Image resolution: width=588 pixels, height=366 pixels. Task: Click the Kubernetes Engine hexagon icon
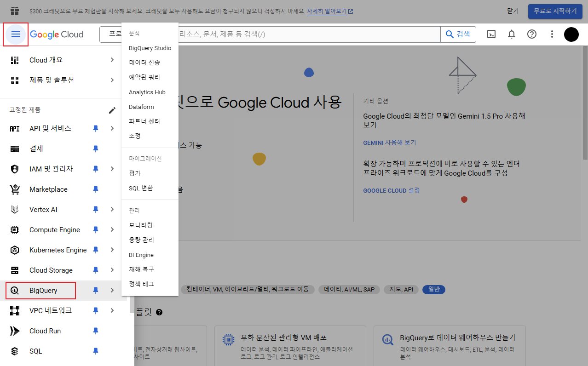[15, 250]
